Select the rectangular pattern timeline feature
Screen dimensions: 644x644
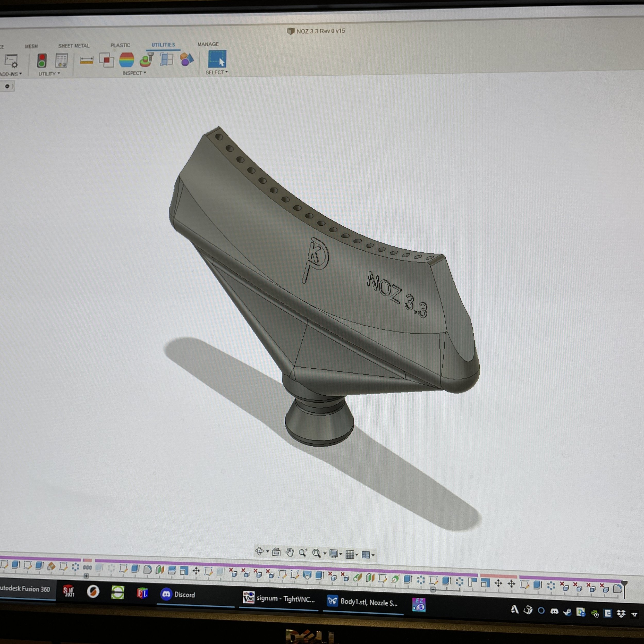(87, 567)
